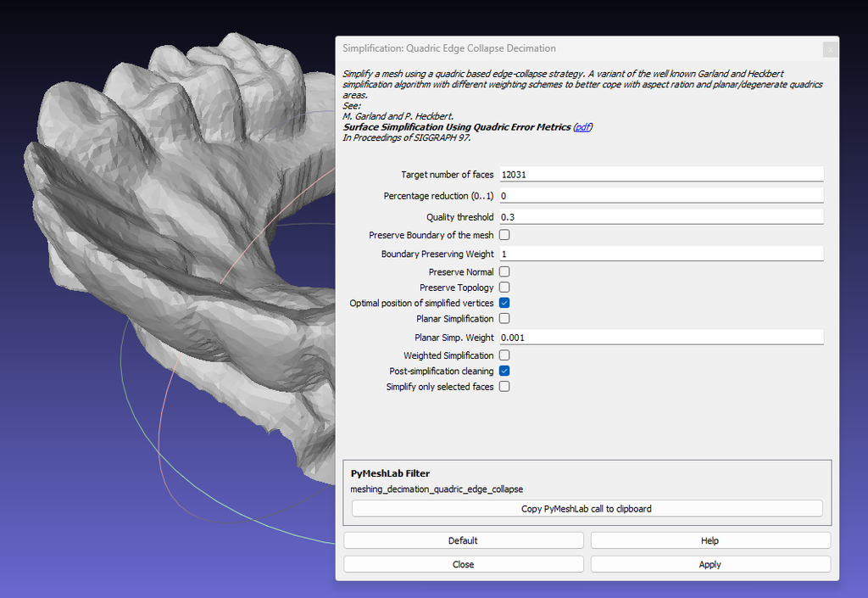The height and width of the screenshot is (598, 868).
Task: Open the SIGGRAPH 97 paper pdf link
Action: point(582,126)
